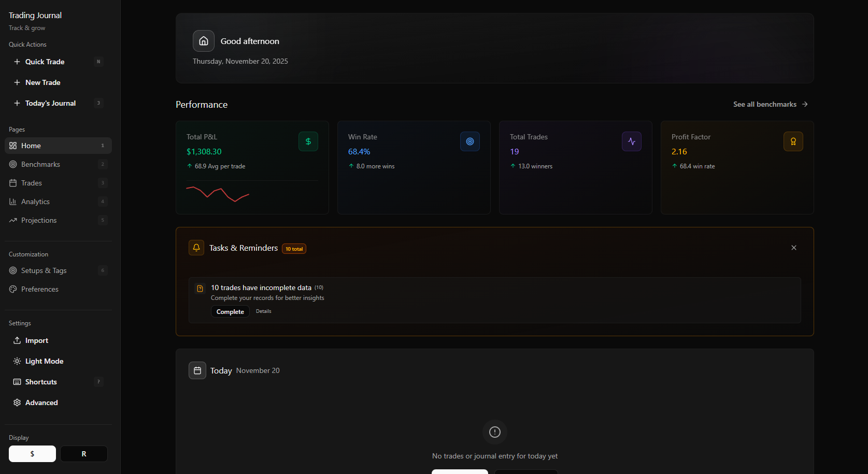Screen dimensions: 868x474
Task: Click the bell icon in Tasks & Reminders
Action: [196, 248]
